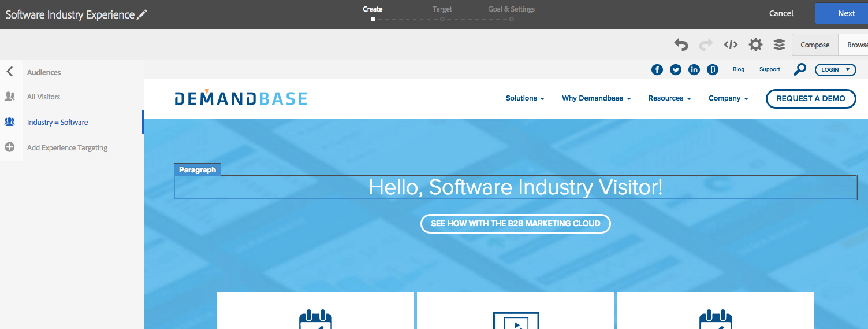This screenshot has height=329, width=868.
Task: Expand the Why Demandbase menu
Action: pos(597,98)
